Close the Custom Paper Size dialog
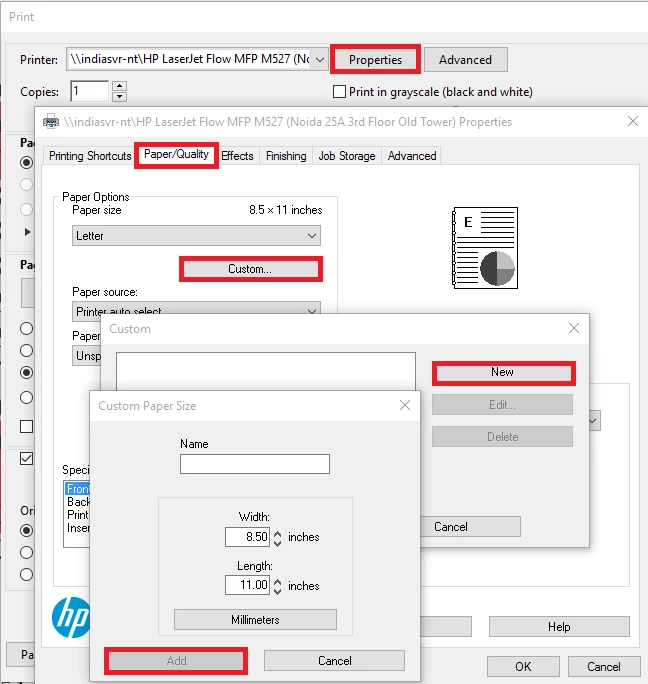Screen dimensions: 648x684 [x=405, y=405]
